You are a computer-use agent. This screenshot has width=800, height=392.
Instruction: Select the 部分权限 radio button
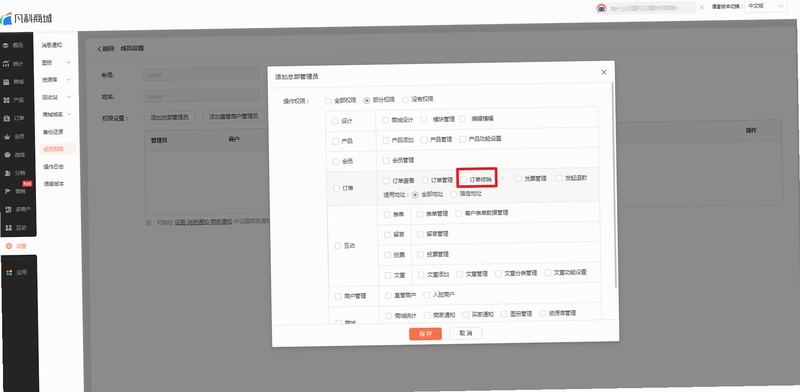[366, 101]
